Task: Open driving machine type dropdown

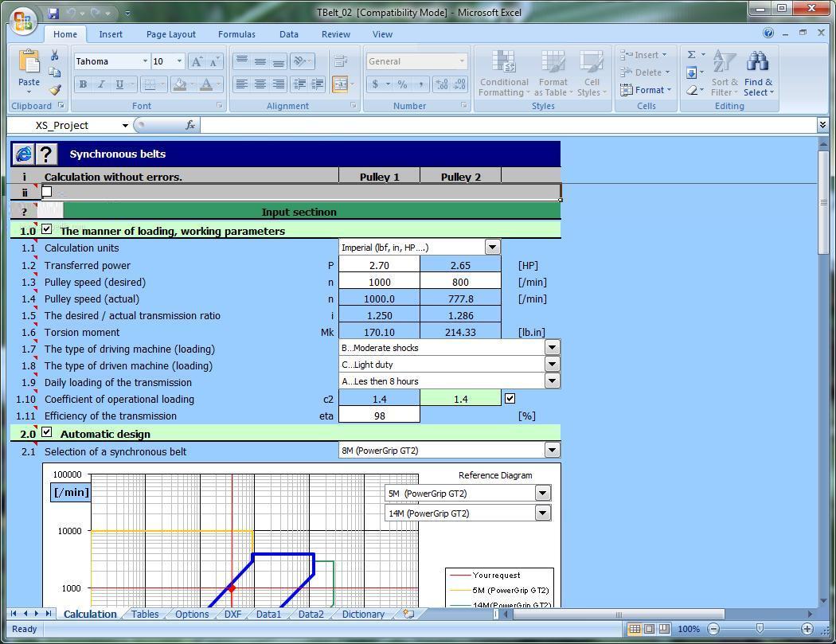Action: 553,348
